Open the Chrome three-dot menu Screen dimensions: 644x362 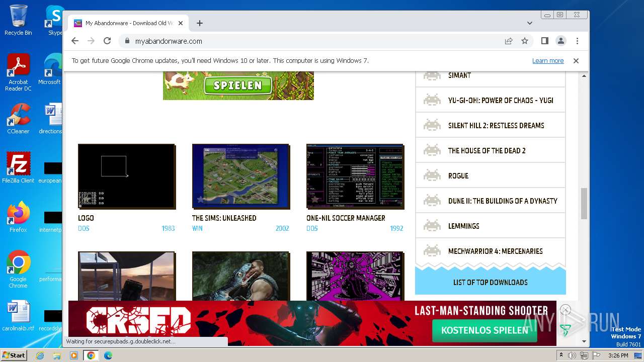pyautogui.click(x=577, y=41)
